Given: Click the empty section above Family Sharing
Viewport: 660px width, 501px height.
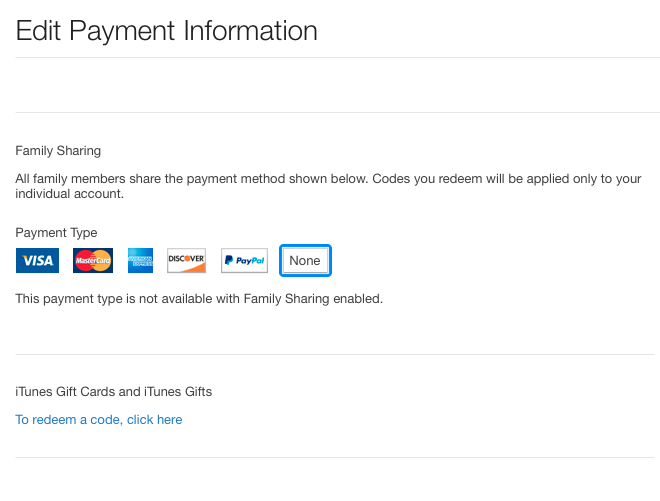Looking at the screenshot, I should 338,85.
